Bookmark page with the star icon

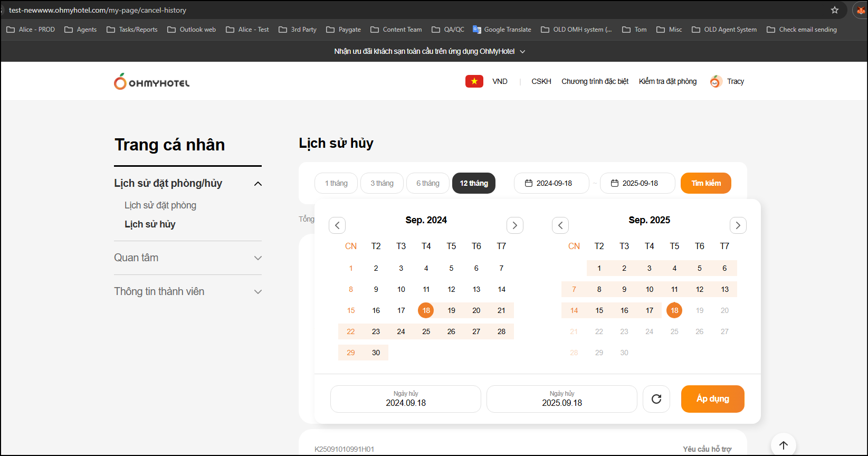[835, 10]
